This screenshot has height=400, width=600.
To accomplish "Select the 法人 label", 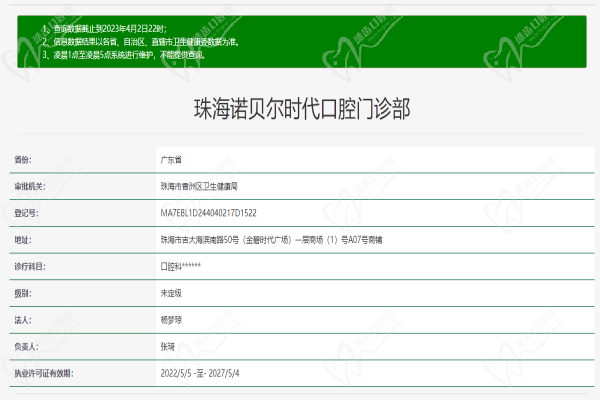I will (x=23, y=320).
